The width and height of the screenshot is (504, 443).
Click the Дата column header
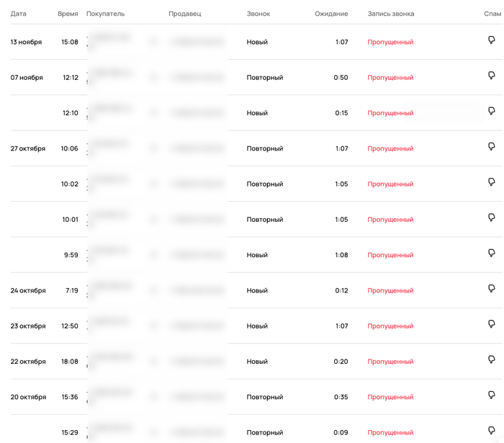[x=19, y=14]
